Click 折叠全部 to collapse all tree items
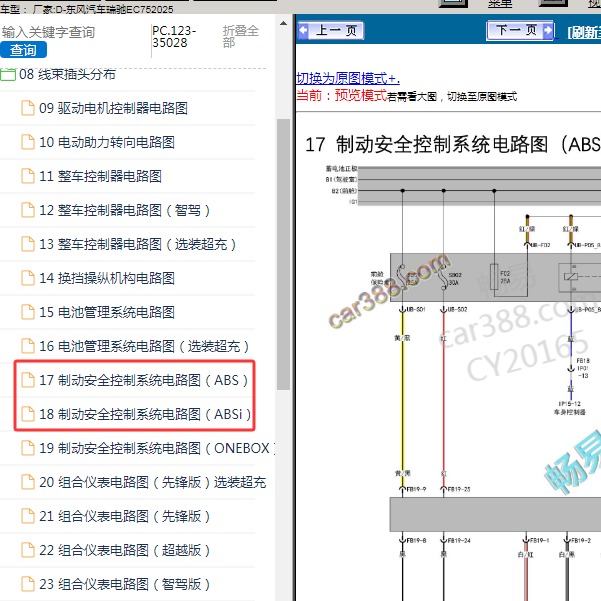This screenshot has height=601, width=601. pyautogui.click(x=241, y=36)
